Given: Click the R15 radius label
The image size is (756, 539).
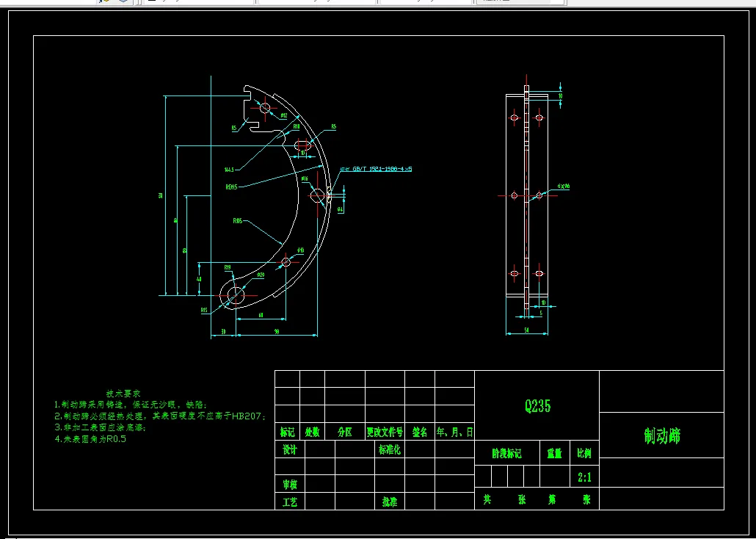Looking at the screenshot, I should pyautogui.click(x=205, y=311).
